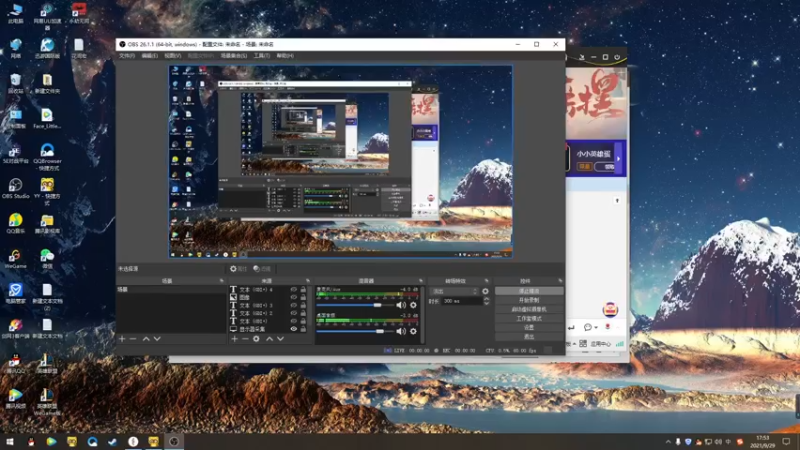Screen dimensions: 800x450
Task: Click 启动虚拟摄像机 button
Action: [529, 309]
